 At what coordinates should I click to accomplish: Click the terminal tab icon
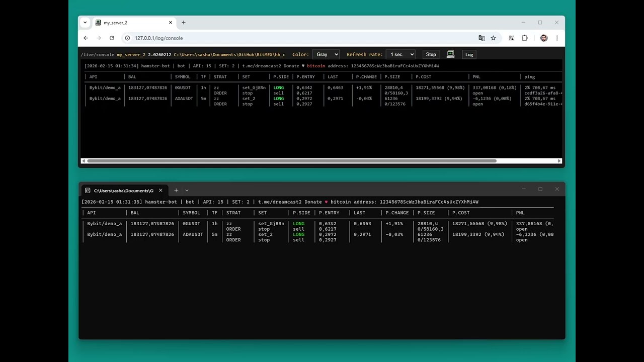click(x=88, y=191)
